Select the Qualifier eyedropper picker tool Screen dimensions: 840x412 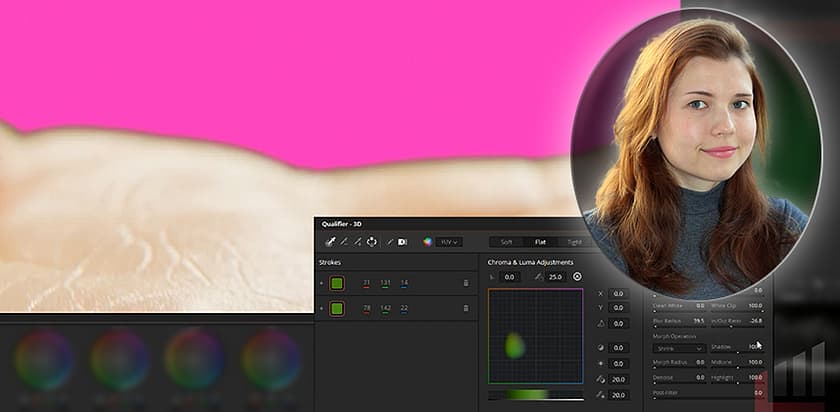pos(329,242)
